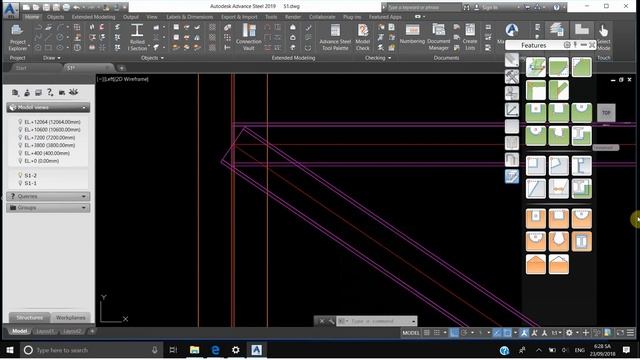This screenshot has width=640, height=360.
Task: Choose the orange I-section contour feature
Action: tap(581, 241)
